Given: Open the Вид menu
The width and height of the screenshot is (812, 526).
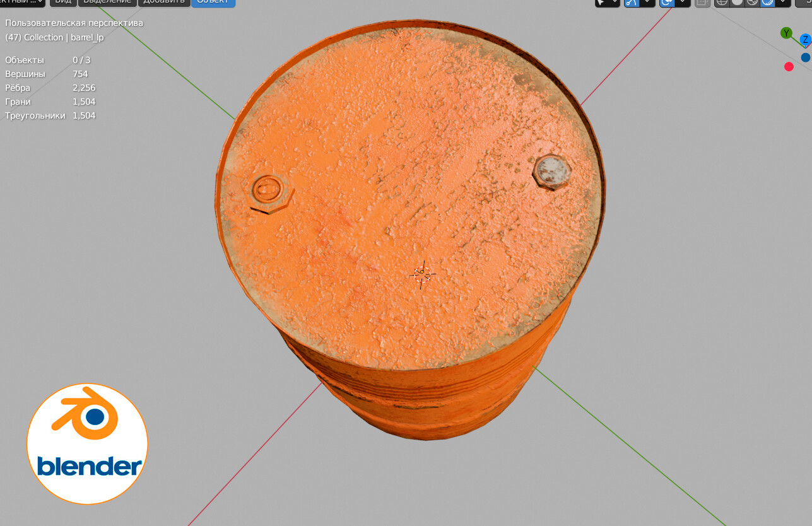Looking at the screenshot, I should tap(62, 3).
